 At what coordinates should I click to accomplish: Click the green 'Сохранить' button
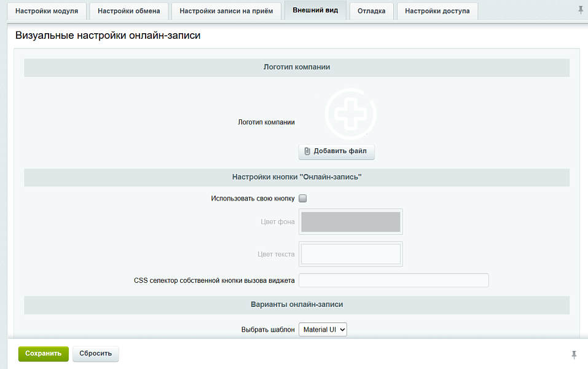coord(43,354)
